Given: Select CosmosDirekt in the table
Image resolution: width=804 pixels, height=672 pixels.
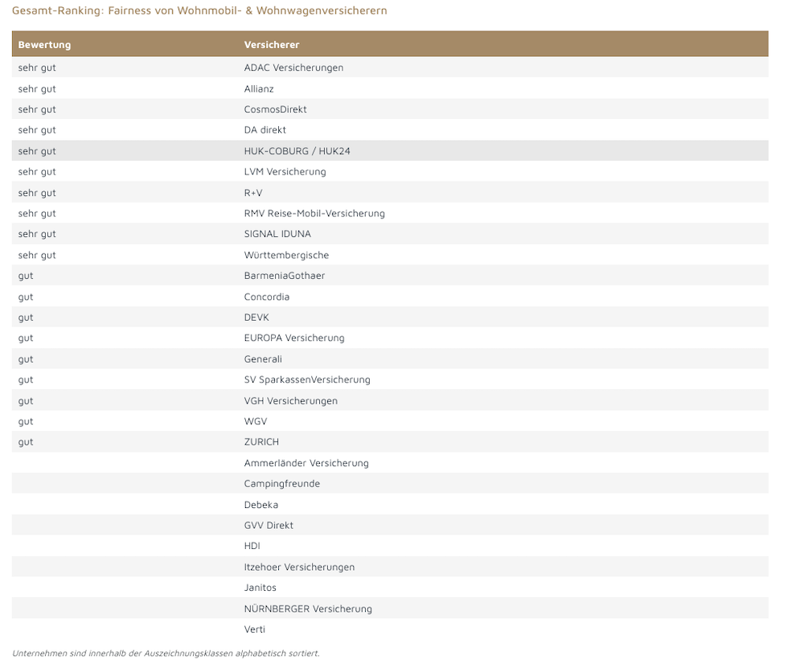Looking at the screenshot, I should coord(275,109).
